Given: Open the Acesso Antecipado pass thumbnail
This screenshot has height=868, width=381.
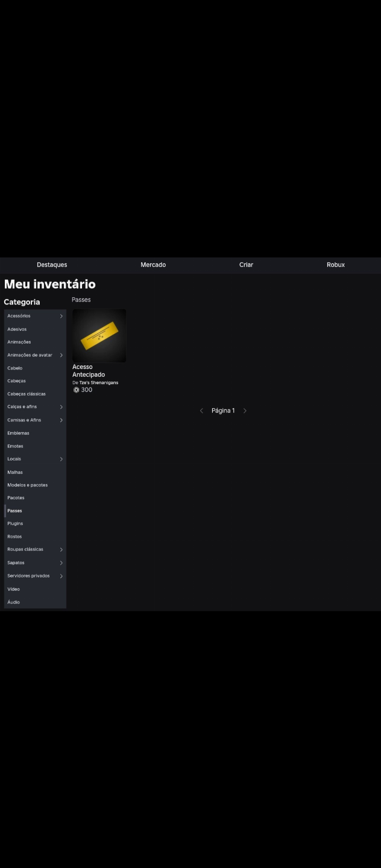Looking at the screenshot, I should (99, 336).
